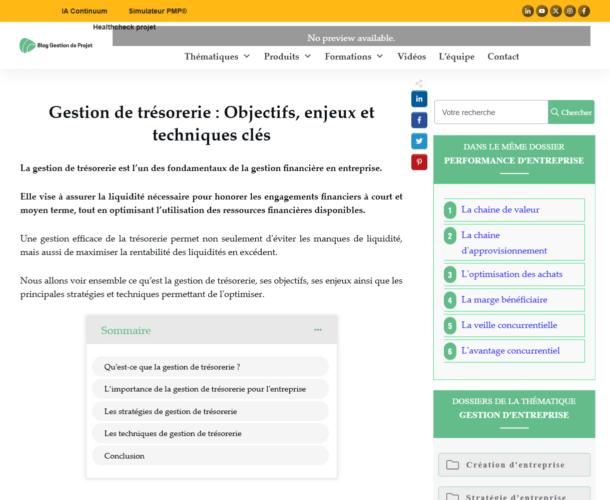The width and height of the screenshot is (610, 500).
Task: Click the Chercher search button
Action: coord(571,112)
